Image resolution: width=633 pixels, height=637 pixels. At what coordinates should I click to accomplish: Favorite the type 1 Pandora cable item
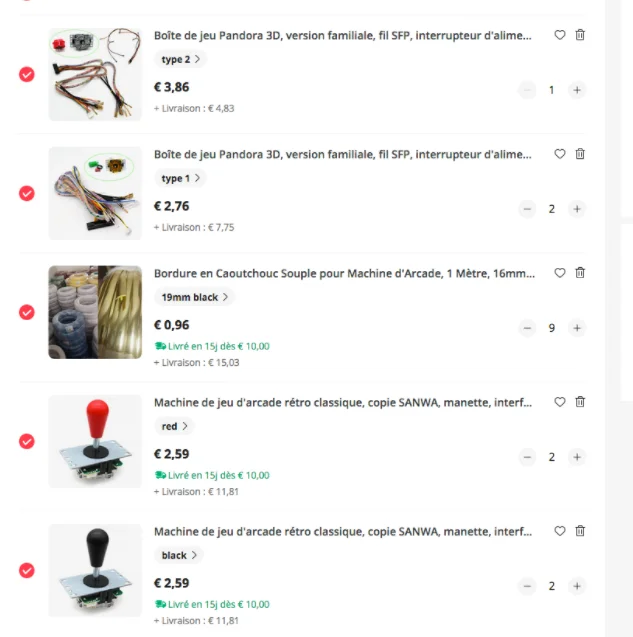point(559,154)
